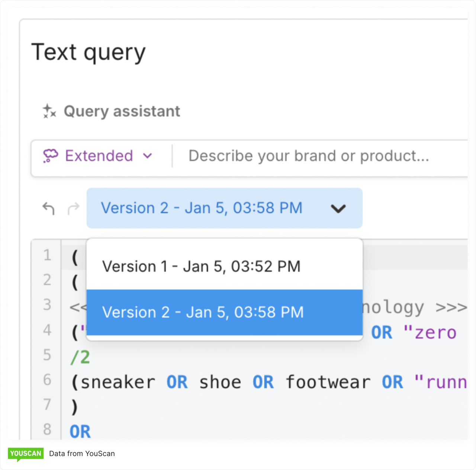Click the chevron next to Extended
476x470 pixels.
click(x=148, y=156)
